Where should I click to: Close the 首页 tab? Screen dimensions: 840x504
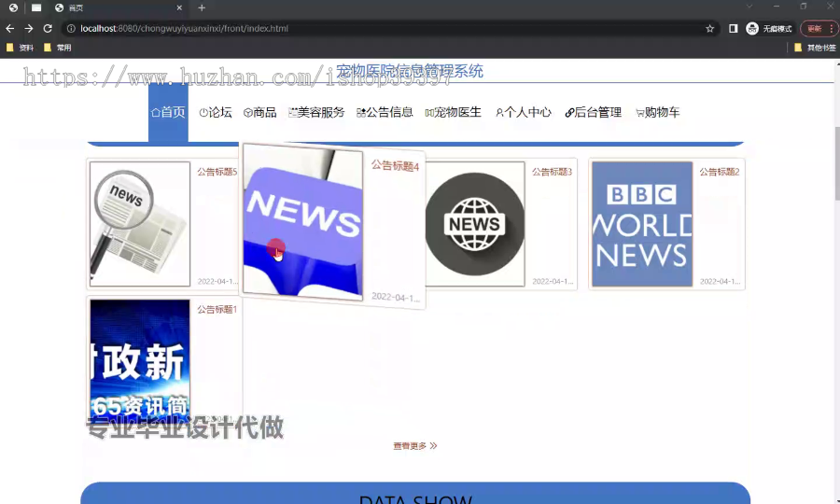pyautogui.click(x=179, y=7)
